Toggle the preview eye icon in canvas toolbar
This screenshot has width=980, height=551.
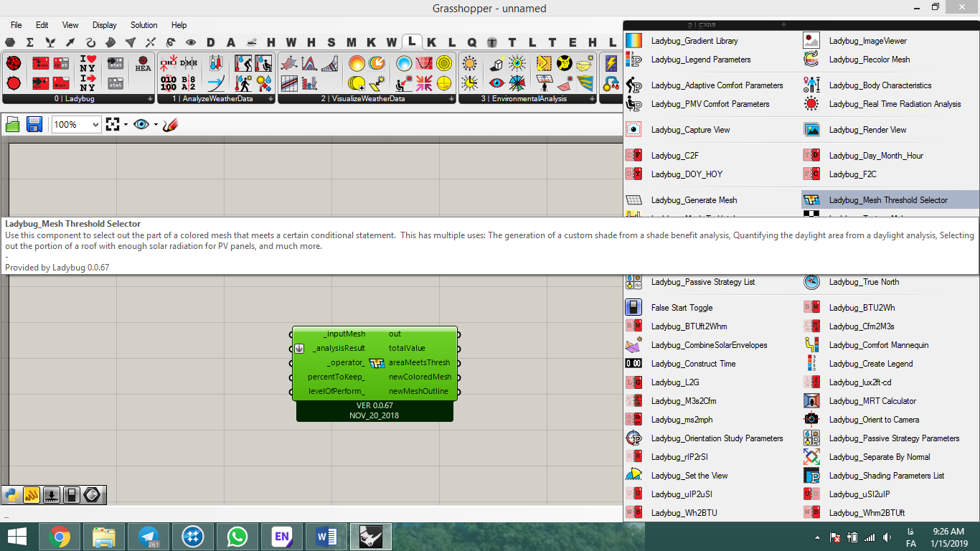tap(141, 124)
